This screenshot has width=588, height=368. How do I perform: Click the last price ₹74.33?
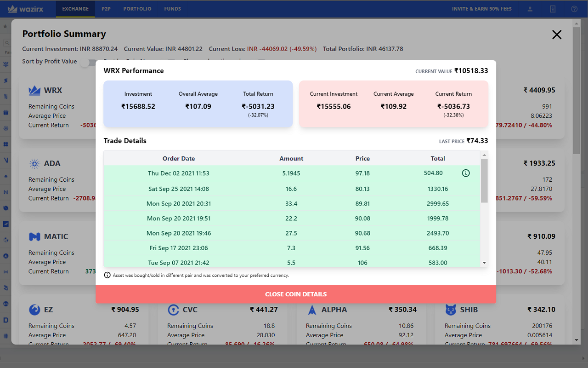click(x=477, y=141)
